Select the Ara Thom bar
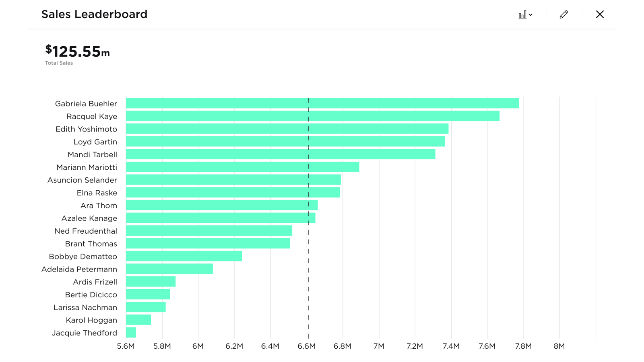 222,205
